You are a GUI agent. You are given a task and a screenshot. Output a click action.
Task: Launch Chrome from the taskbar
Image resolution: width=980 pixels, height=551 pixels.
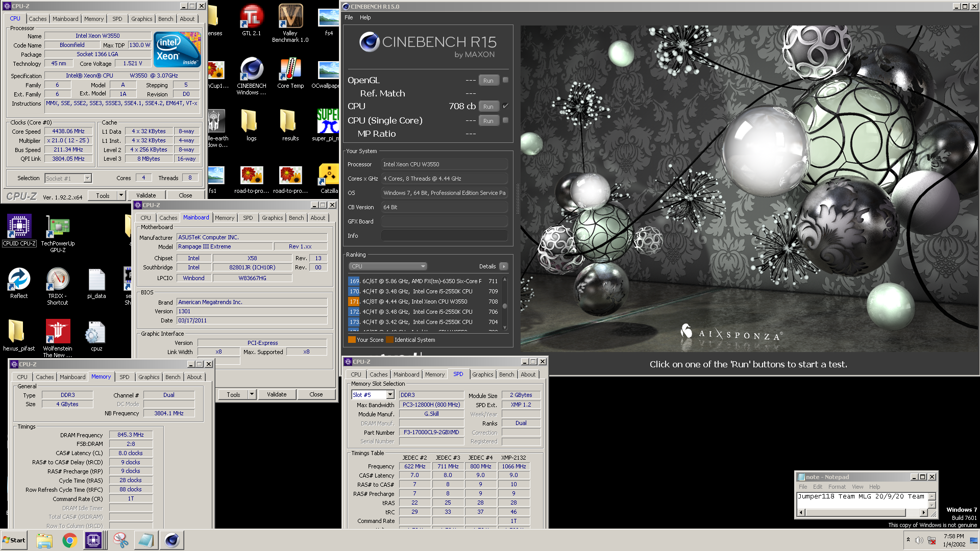[69, 540]
